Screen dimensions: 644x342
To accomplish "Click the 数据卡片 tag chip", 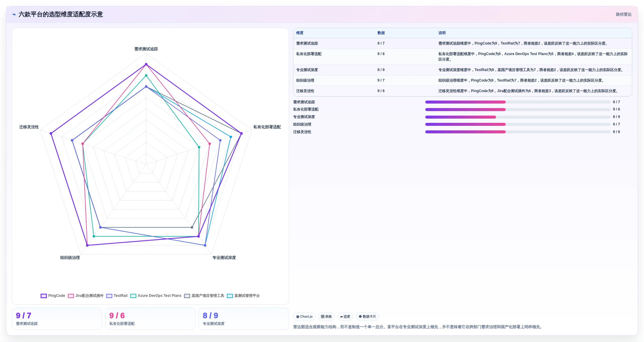I will 367,316.
